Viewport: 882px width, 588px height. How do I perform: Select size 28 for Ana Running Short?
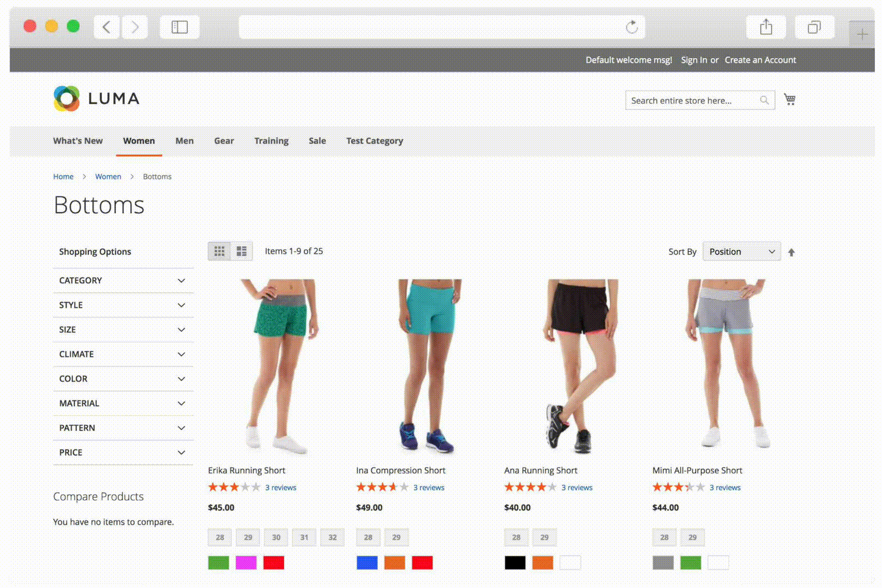click(x=516, y=537)
